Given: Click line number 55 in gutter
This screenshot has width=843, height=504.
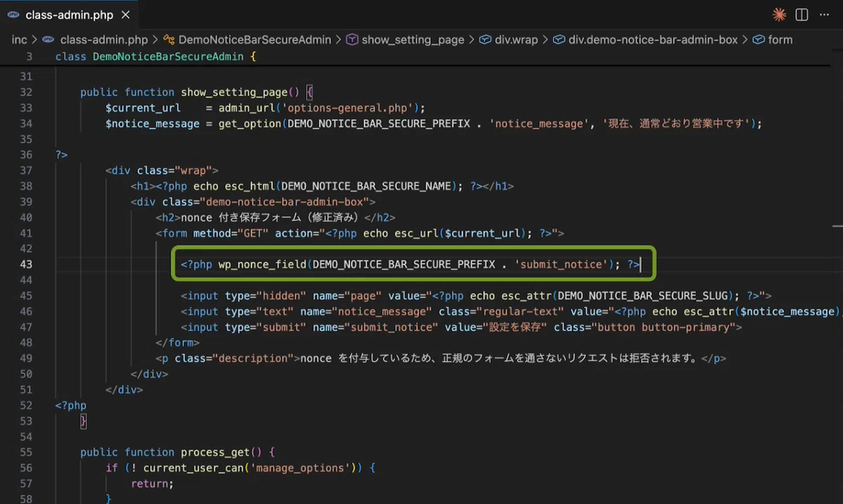Looking at the screenshot, I should point(26,452).
